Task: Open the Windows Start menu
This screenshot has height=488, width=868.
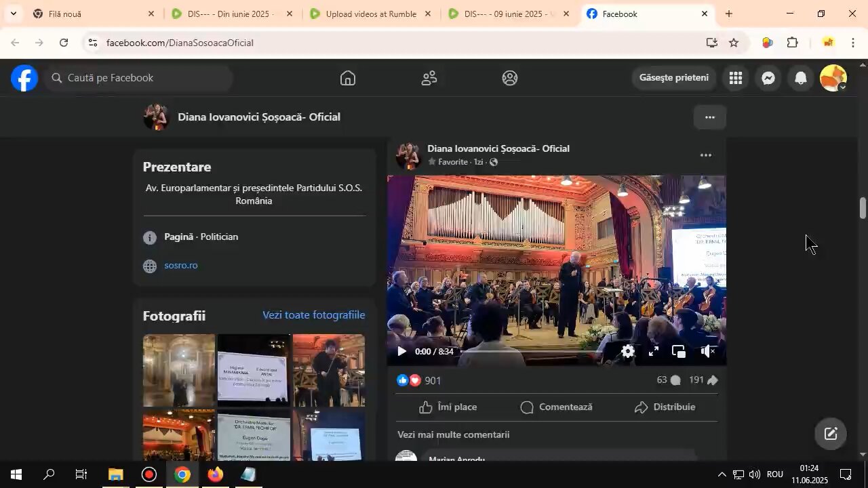Action: (16, 474)
